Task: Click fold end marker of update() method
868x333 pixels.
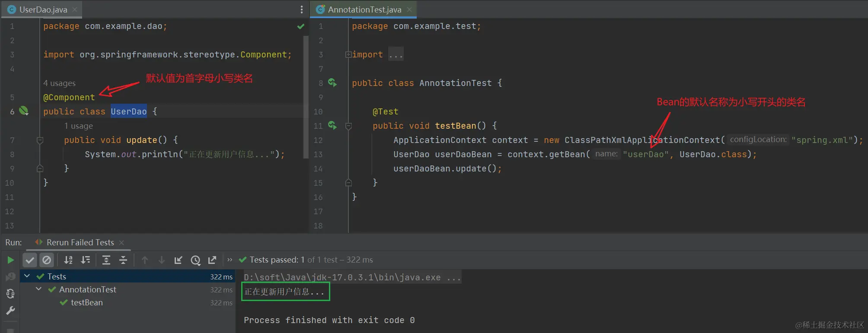Action: tap(40, 168)
